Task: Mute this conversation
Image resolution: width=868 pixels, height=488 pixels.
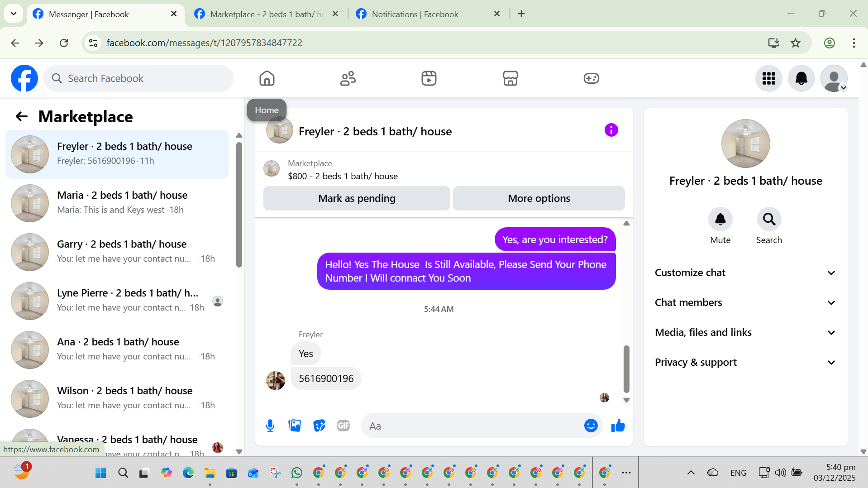Action: (x=720, y=220)
